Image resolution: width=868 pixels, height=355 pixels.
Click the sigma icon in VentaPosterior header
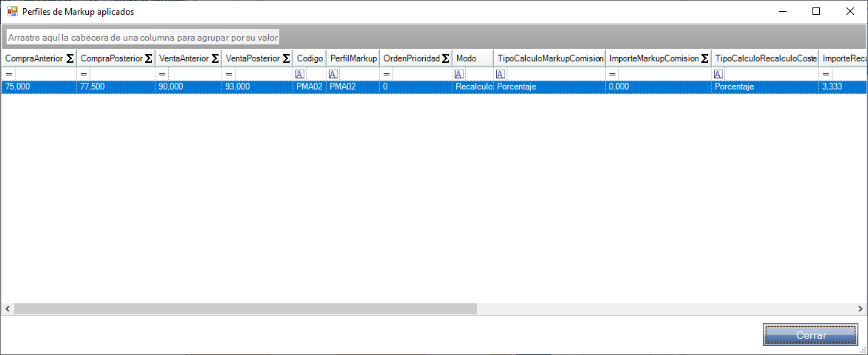286,58
